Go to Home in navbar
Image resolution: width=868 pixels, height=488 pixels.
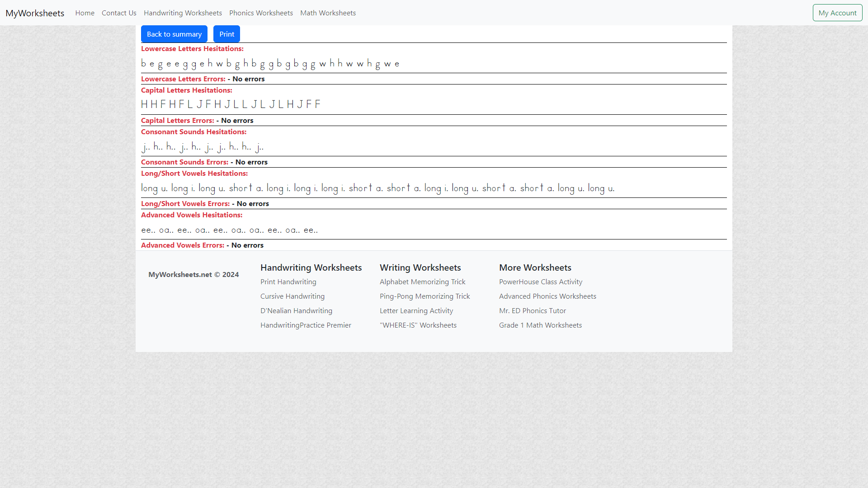(85, 13)
